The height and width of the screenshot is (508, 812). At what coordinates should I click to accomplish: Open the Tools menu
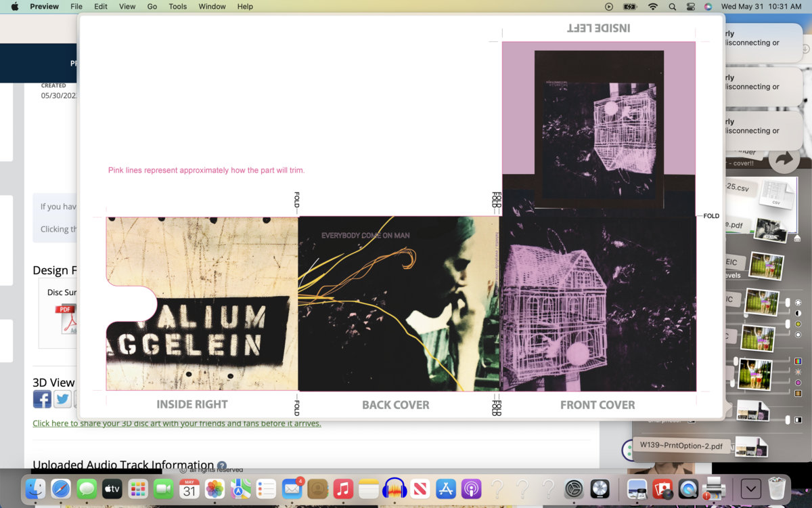pos(177,7)
